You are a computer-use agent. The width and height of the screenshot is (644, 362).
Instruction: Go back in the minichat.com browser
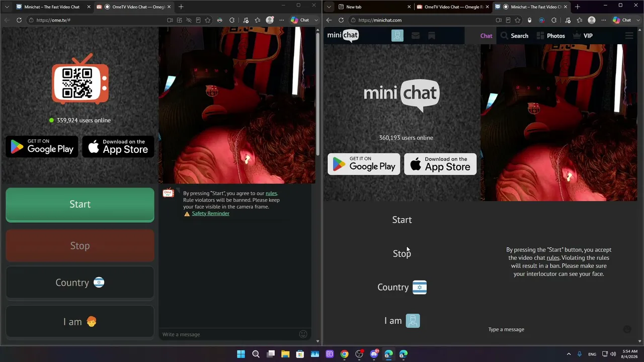point(329,20)
